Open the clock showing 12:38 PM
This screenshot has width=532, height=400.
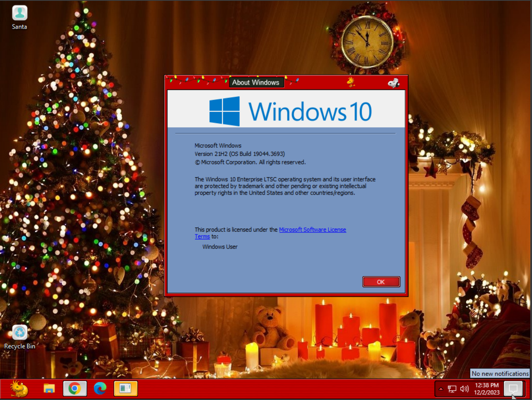coord(487,389)
